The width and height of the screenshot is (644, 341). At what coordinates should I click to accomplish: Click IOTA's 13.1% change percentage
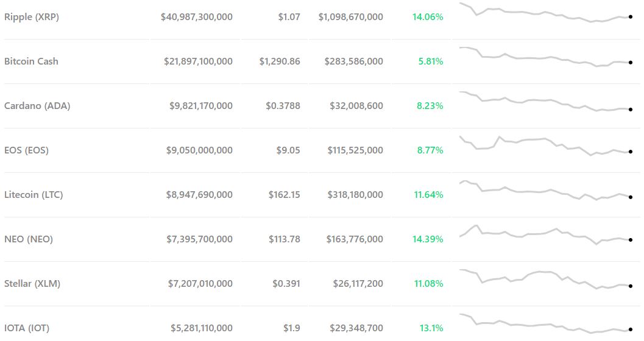click(x=431, y=328)
